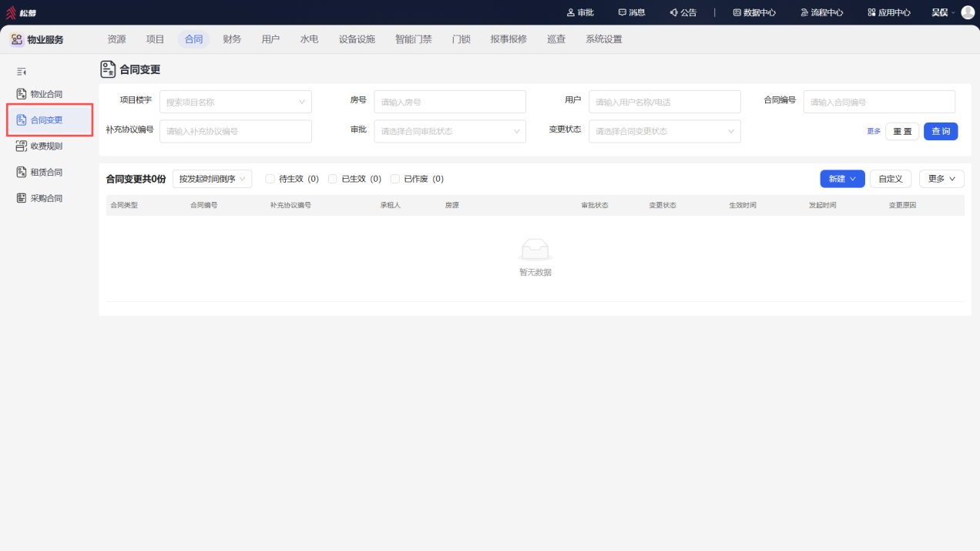Click the 合同变更 sidebar label
Screen dimensions: 980x551
click(46, 120)
